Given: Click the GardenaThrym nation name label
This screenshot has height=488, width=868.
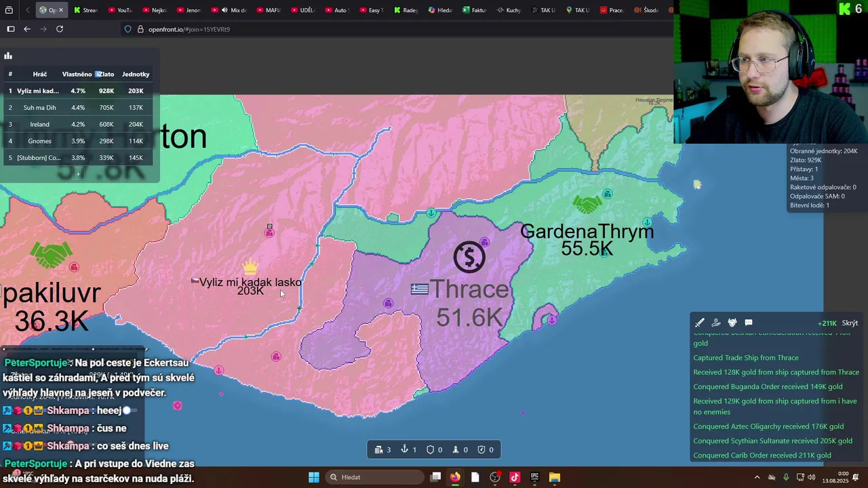Looking at the screenshot, I should click(x=587, y=231).
